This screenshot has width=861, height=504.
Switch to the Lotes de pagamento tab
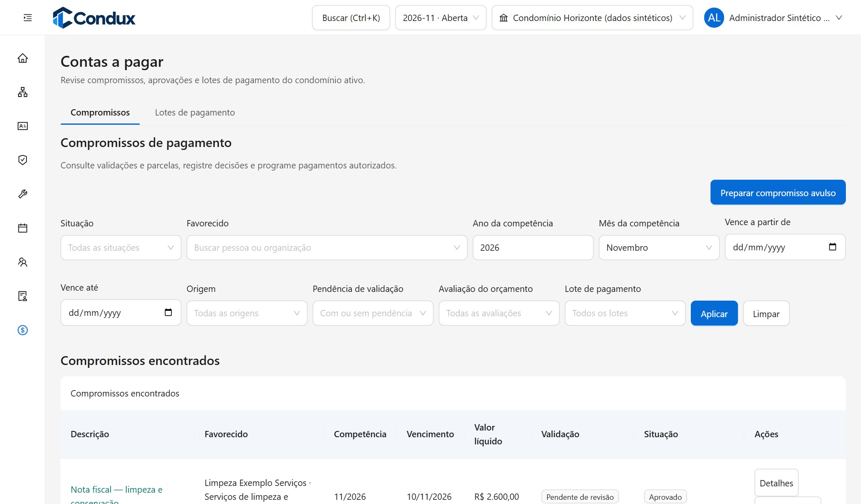(x=195, y=113)
